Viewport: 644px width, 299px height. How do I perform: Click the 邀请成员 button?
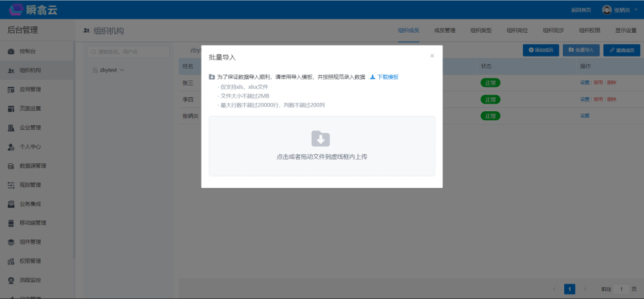(621, 50)
